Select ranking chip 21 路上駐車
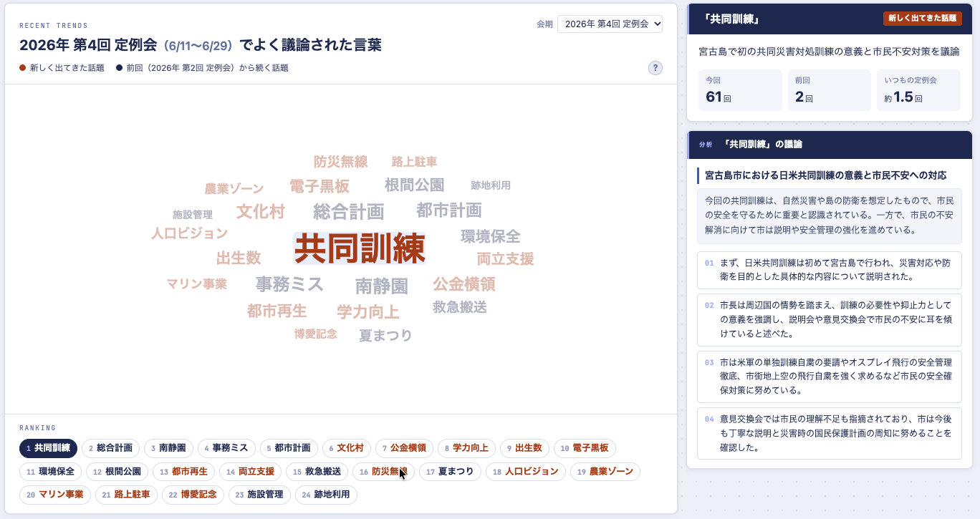Viewport: 980px width, 519px height. (127, 495)
